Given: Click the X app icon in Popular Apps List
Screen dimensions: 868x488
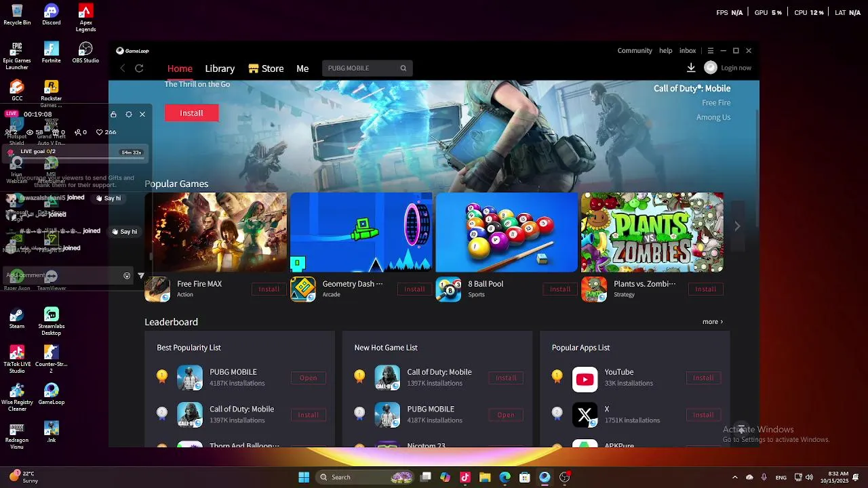Looking at the screenshot, I should pos(585,415).
